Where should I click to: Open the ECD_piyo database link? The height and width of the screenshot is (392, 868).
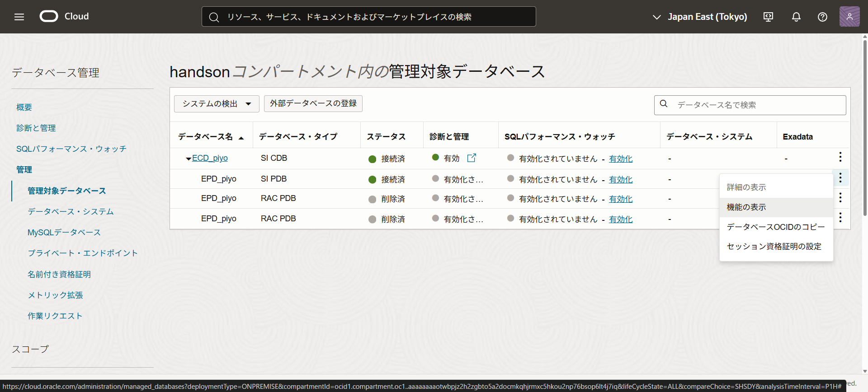tap(210, 158)
